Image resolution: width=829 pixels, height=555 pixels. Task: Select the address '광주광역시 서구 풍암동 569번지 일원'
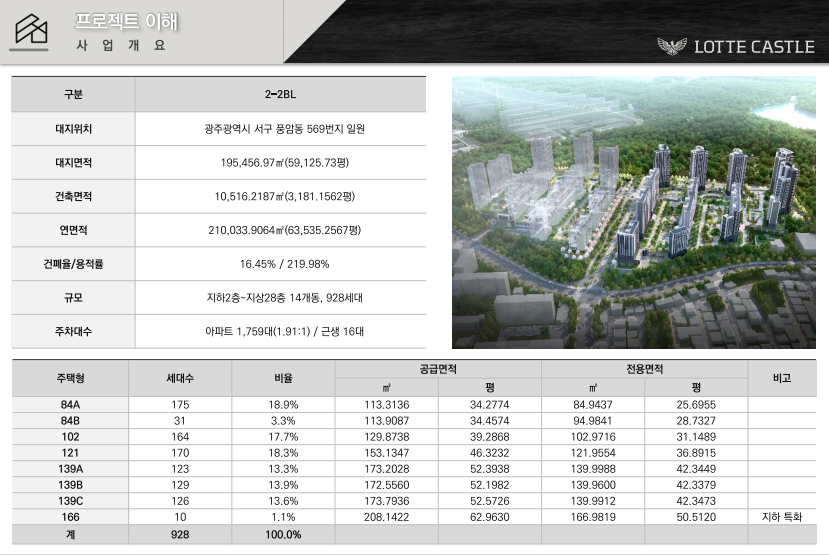[x=284, y=128]
